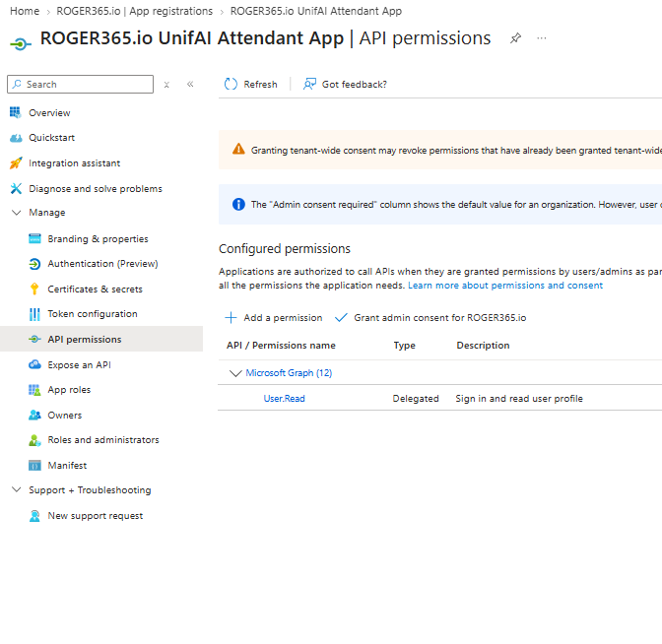Click the API permissions sidebar icon
The image size is (662, 644).
tap(34, 339)
